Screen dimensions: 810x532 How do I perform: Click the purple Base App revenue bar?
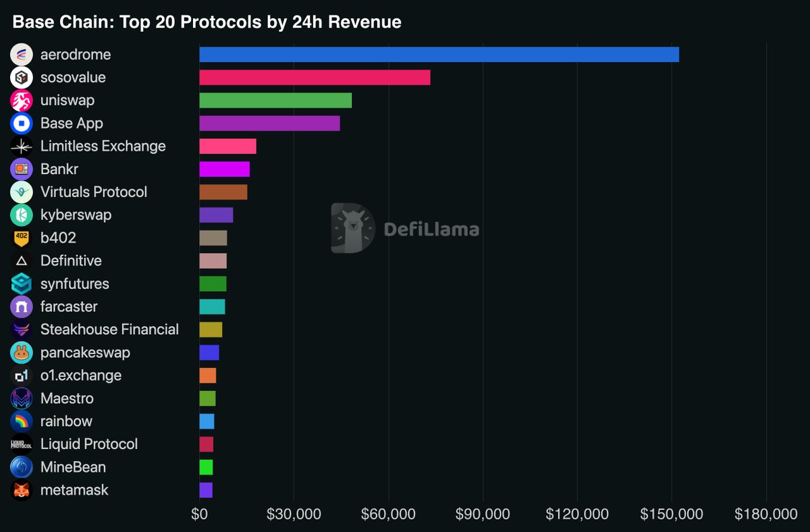click(x=269, y=124)
